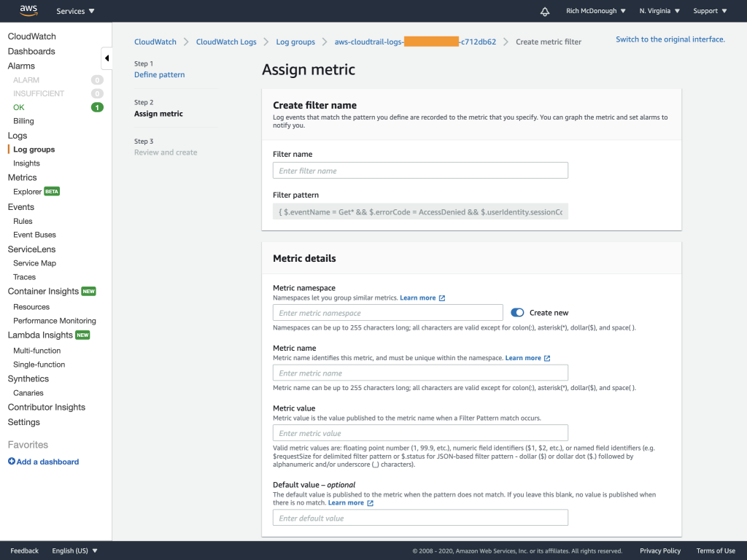Click the Feedback button

[x=24, y=551]
